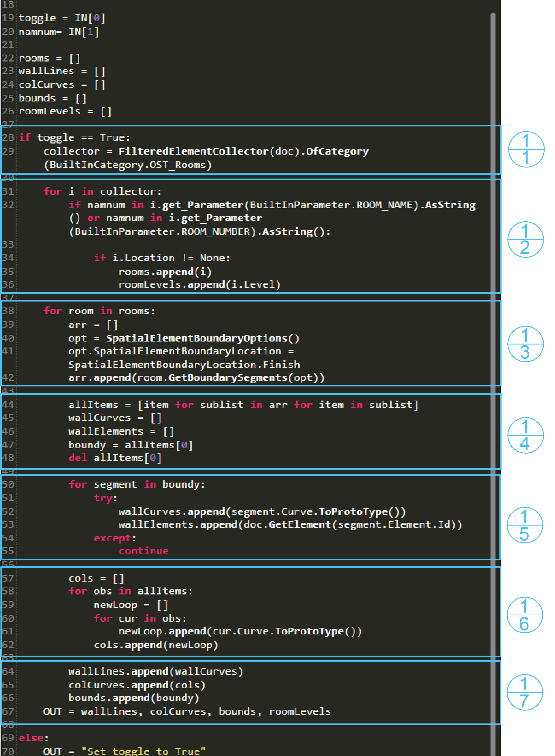Click the word SpatialElementBoundaryOptions on line 40
The width and height of the screenshot is (555, 756).
(x=197, y=338)
